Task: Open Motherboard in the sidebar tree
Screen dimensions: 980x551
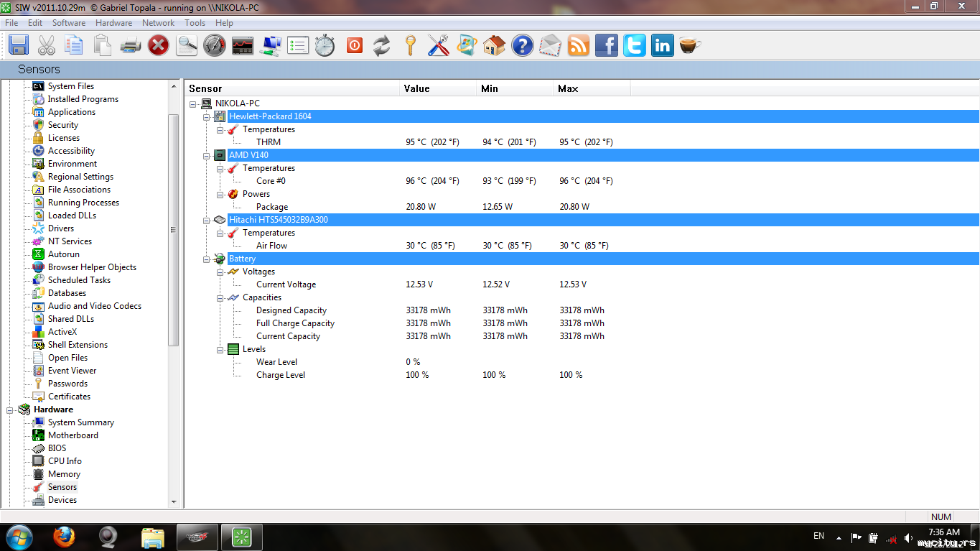Action: click(x=73, y=435)
